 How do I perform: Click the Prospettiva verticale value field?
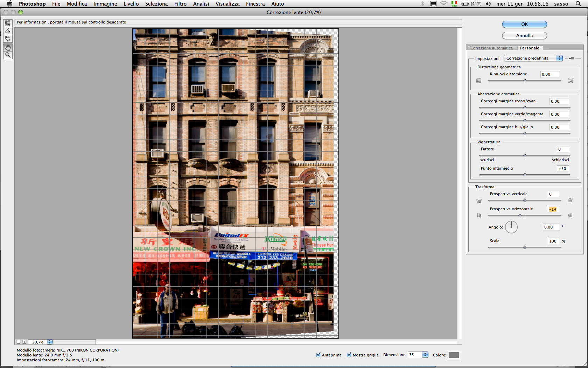coord(554,194)
